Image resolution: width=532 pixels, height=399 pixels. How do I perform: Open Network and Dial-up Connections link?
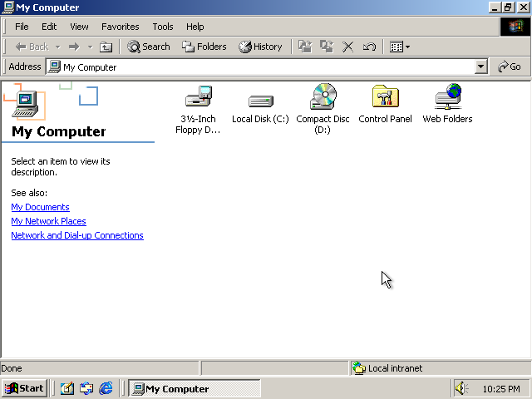[x=77, y=235]
